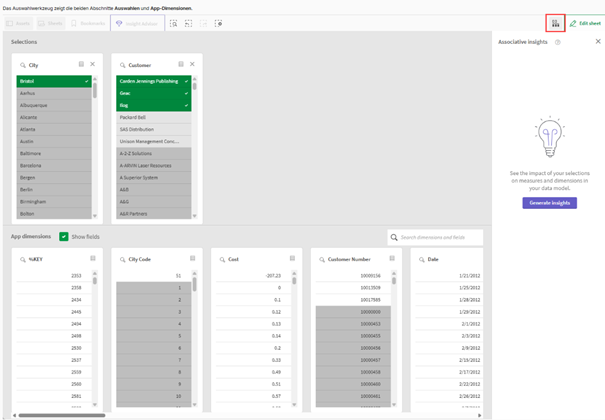
Task: Search within the Cost field
Action: (222, 260)
